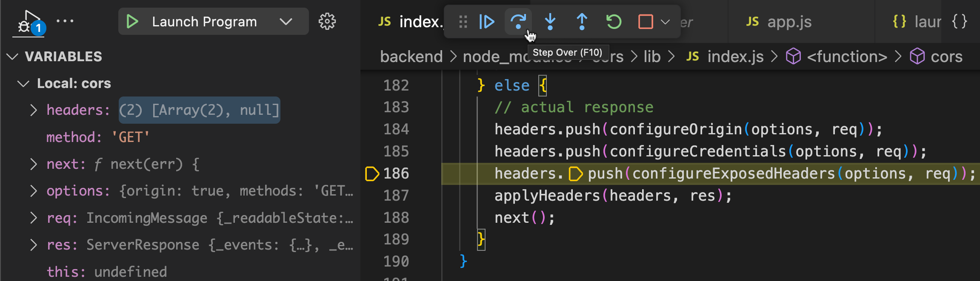
Task: Open the dropdown arrow beside Stop
Action: [666, 21]
